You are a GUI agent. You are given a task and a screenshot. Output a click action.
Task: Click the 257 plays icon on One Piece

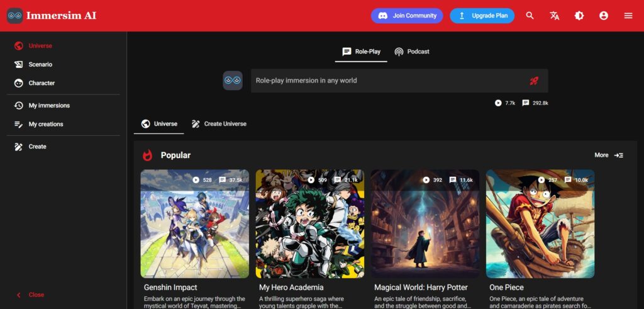[x=541, y=180]
